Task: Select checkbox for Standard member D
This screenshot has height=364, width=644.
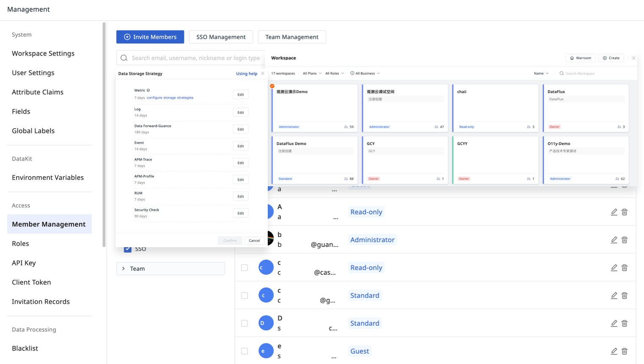Action: coord(244,323)
